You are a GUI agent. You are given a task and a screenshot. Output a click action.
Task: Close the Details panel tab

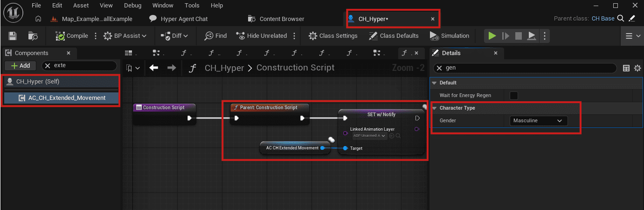click(x=496, y=53)
